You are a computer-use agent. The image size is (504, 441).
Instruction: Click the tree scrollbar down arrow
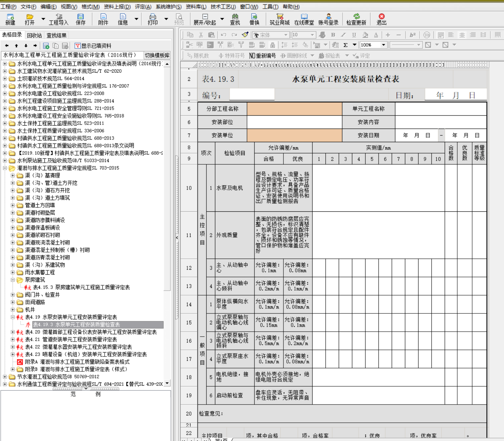pyautogui.click(x=167, y=383)
